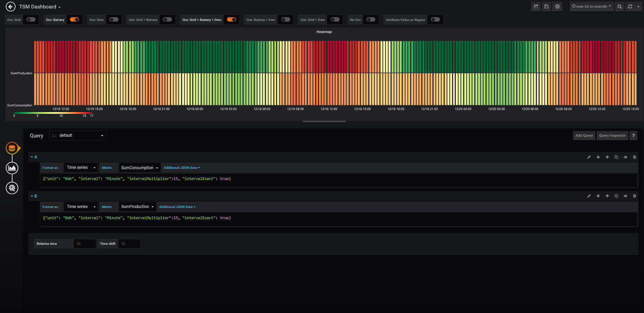Refresh the dashboard

[630, 6]
